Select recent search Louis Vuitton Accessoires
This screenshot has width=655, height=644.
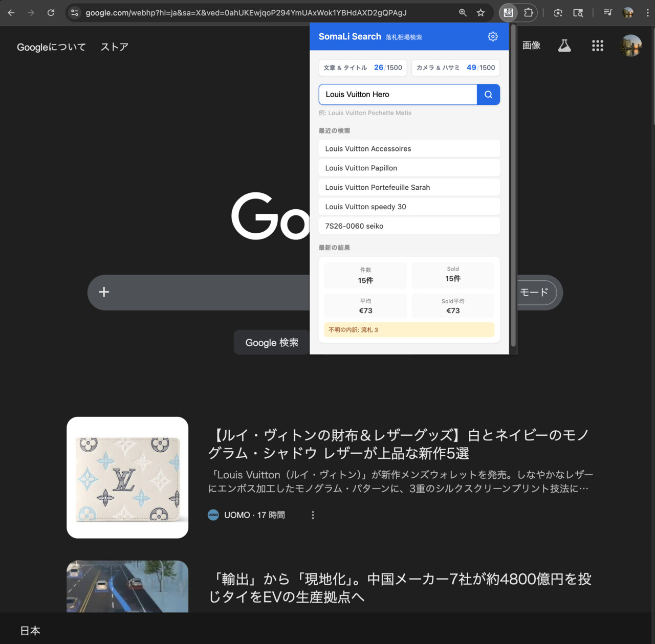click(x=409, y=149)
